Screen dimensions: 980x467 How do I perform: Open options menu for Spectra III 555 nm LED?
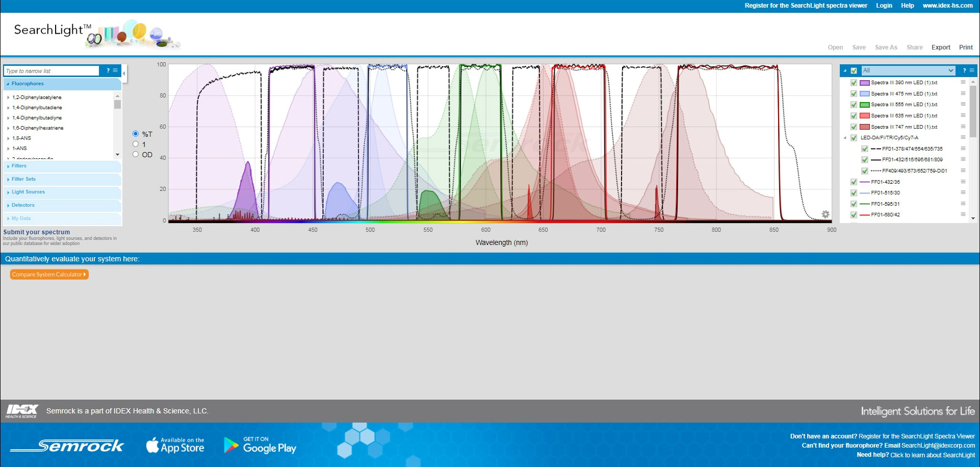click(x=963, y=104)
